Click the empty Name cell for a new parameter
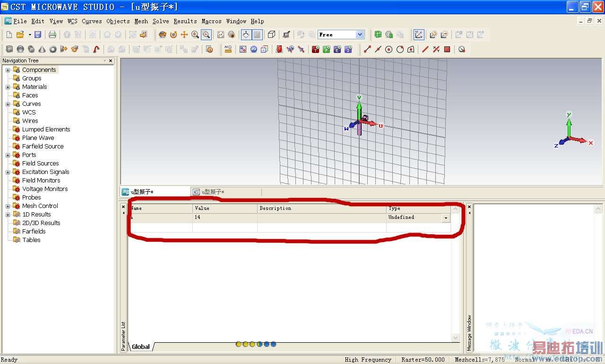 161,227
